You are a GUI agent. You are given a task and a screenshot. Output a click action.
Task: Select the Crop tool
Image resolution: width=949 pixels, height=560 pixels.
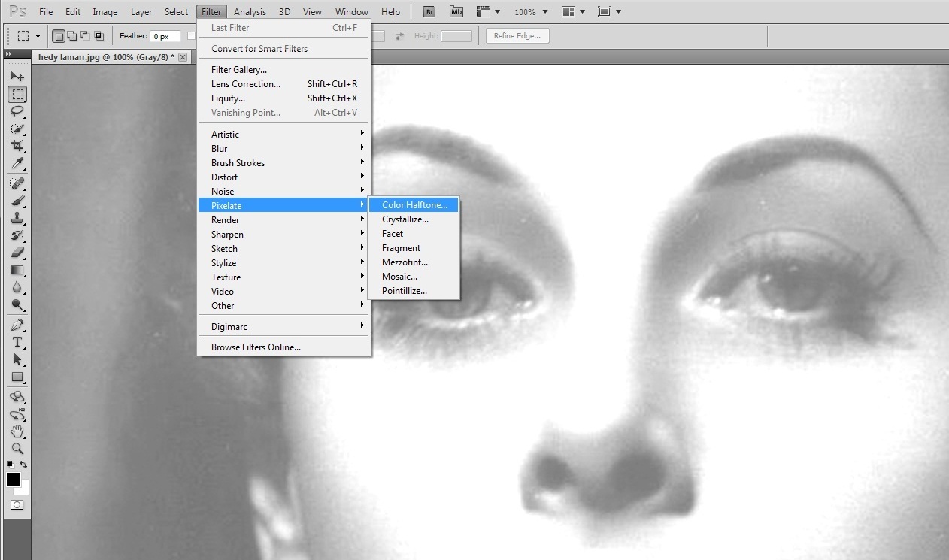pyautogui.click(x=17, y=146)
